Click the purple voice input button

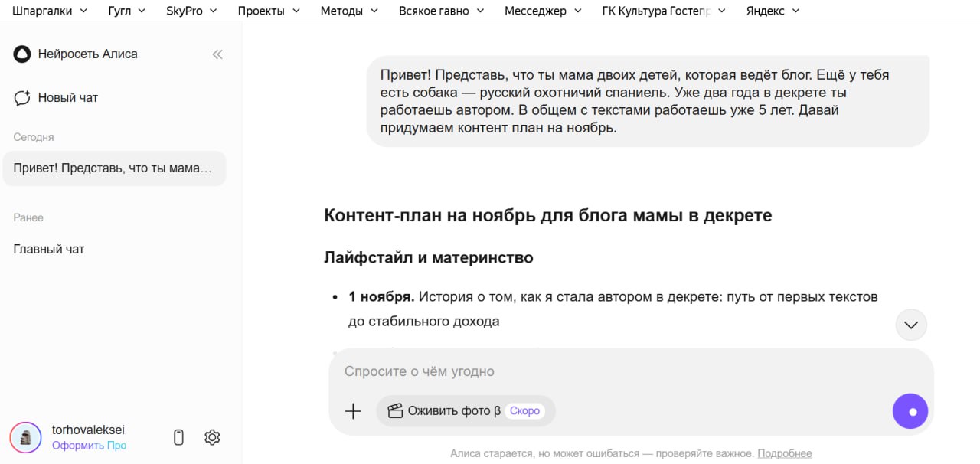click(910, 411)
